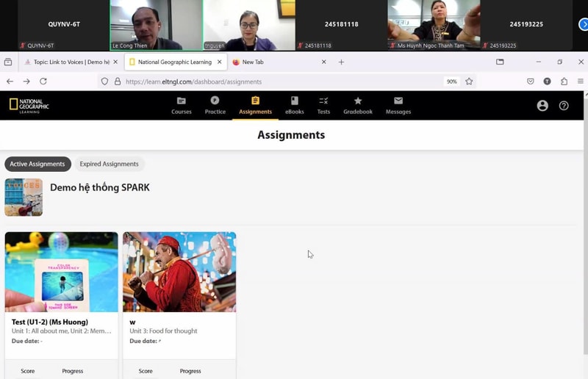This screenshot has height=379, width=588.
Task: Select the Active Assignments filter
Action: coord(37,164)
